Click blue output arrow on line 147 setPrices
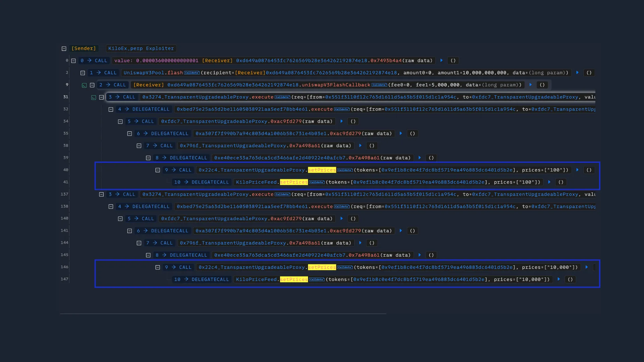644x362 pixels. pyautogui.click(x=558, y=279)
